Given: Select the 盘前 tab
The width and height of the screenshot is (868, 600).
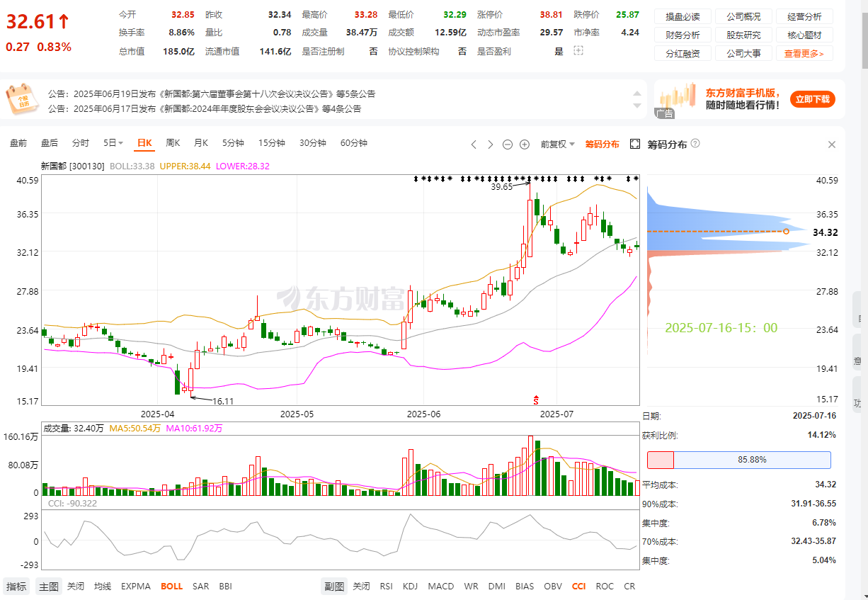Looking at the screenshot, I should pyautogui.click(x=18, y=143).
